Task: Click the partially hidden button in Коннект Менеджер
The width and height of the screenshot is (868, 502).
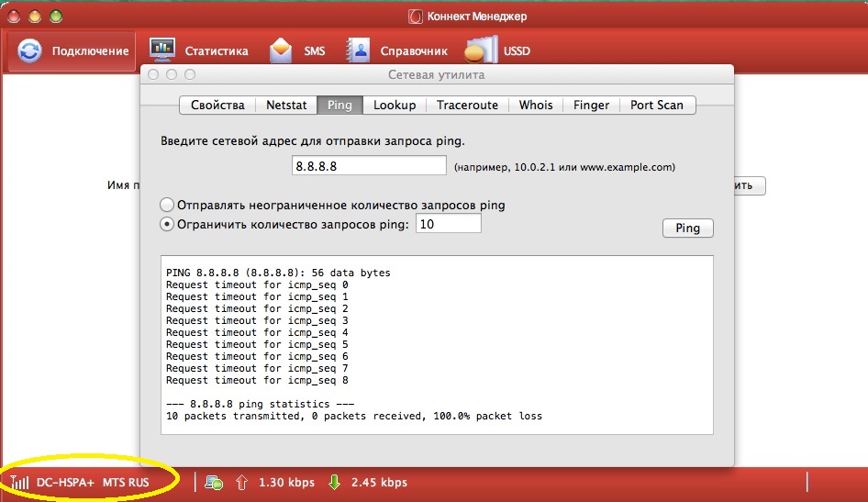Action: click(750, 185)
